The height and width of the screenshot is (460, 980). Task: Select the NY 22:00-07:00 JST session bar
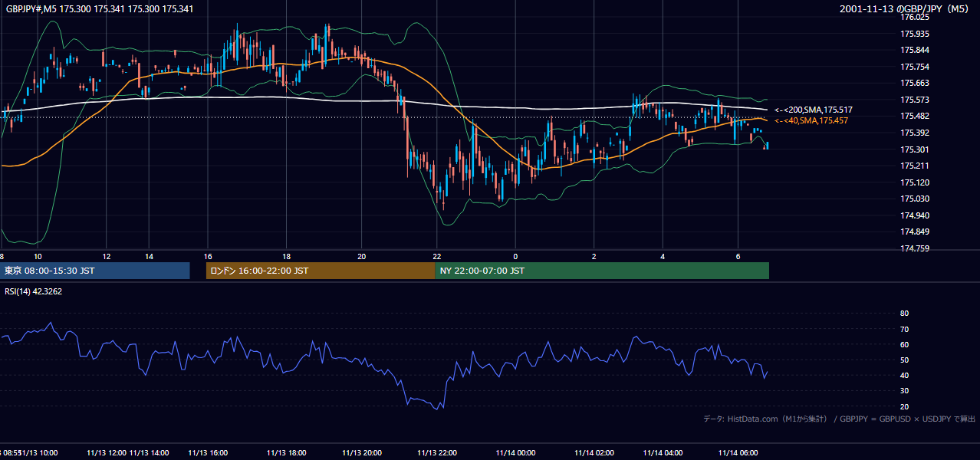tap(602, 271)
